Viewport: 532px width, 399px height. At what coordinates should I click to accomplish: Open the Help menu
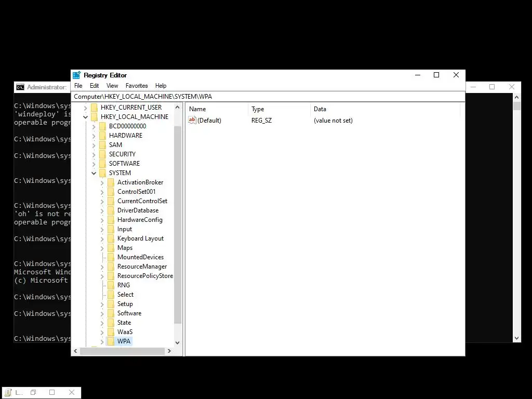coord(161,86)
